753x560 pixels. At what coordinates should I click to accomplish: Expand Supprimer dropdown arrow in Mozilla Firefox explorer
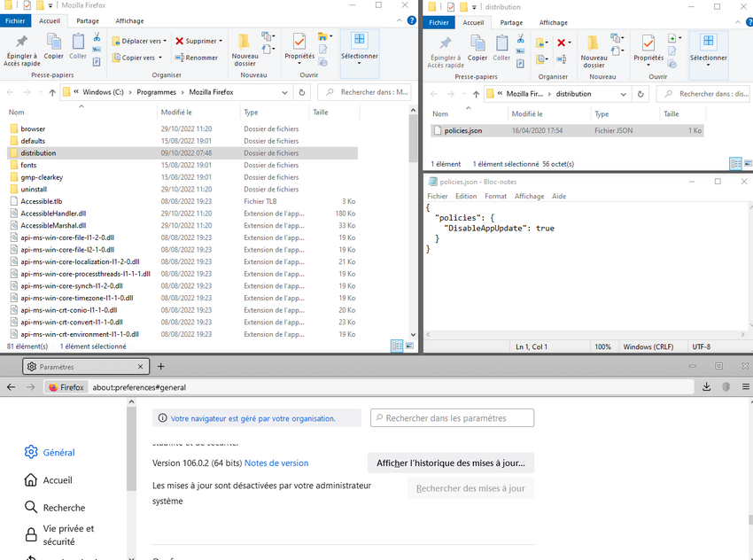point(221,41)
